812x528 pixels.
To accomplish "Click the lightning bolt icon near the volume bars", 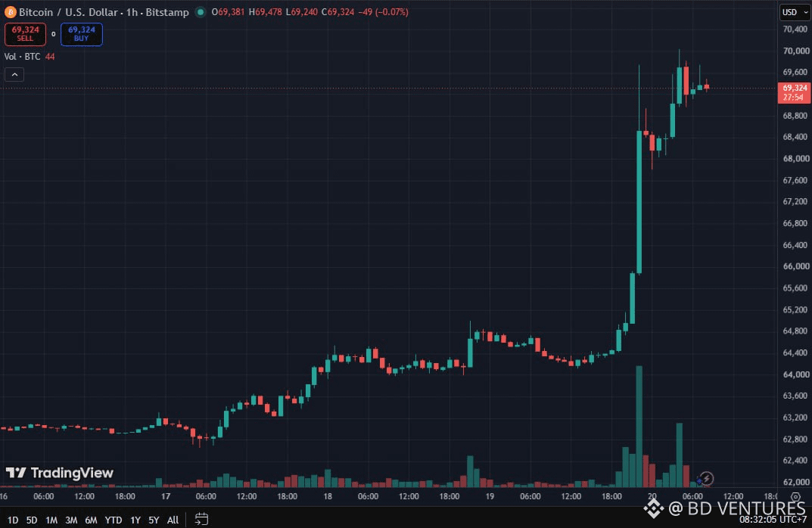I will pos(706,478).
